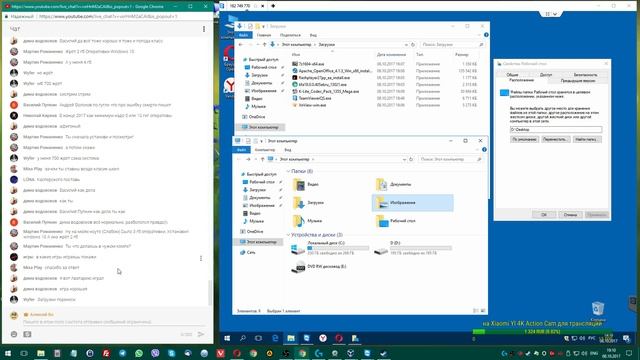This screenshot has width=640, height=360.
Task: Open search magnifier on remote taskbar
Action: pos(243,338)
